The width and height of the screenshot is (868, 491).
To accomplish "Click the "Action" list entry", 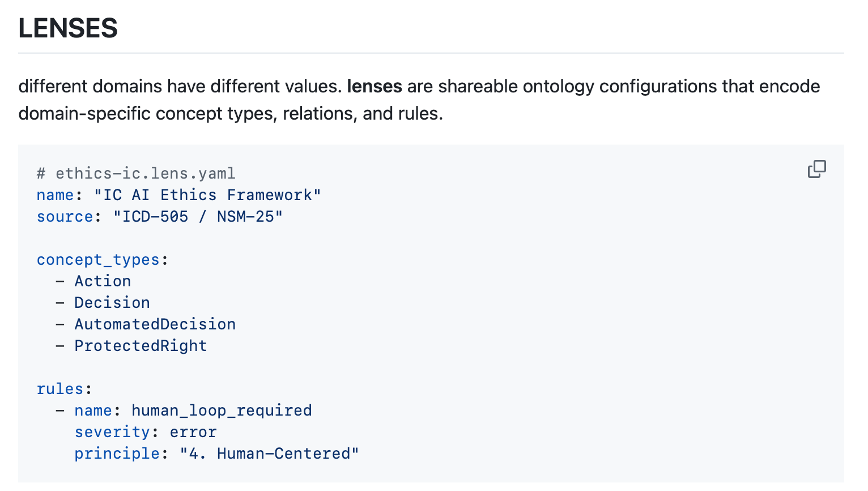I will tap(103, 281).
